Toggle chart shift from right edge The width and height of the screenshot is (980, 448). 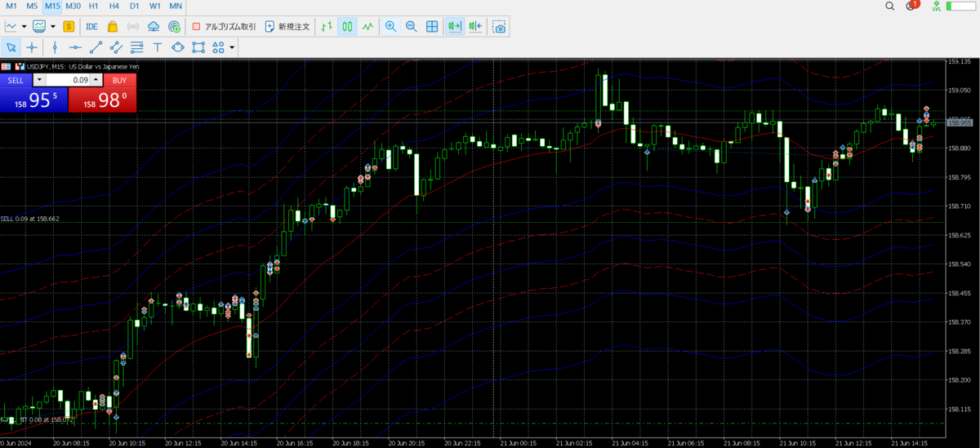[475, 26]
